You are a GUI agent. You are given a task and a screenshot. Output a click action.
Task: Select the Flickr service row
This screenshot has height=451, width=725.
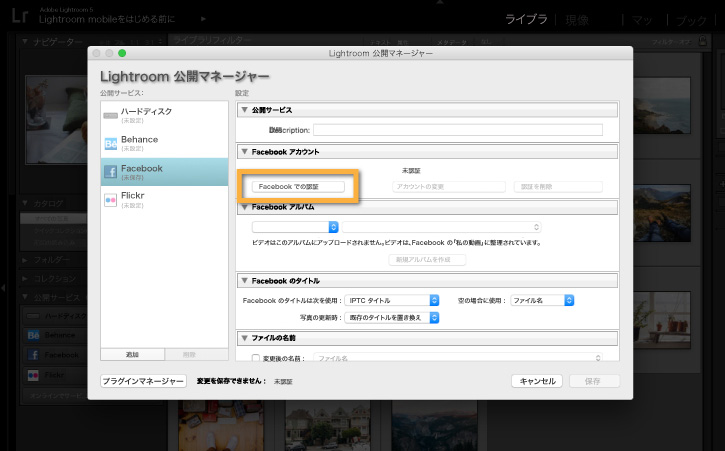165,200
